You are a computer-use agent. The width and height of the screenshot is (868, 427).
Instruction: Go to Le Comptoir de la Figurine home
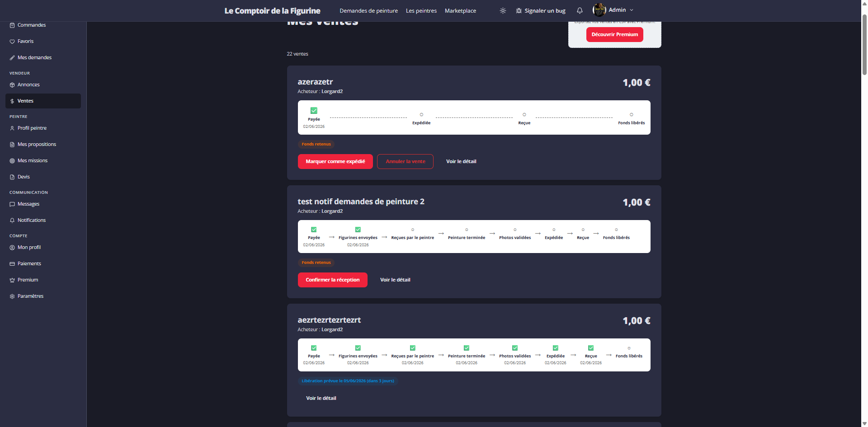tap(272, 11)
